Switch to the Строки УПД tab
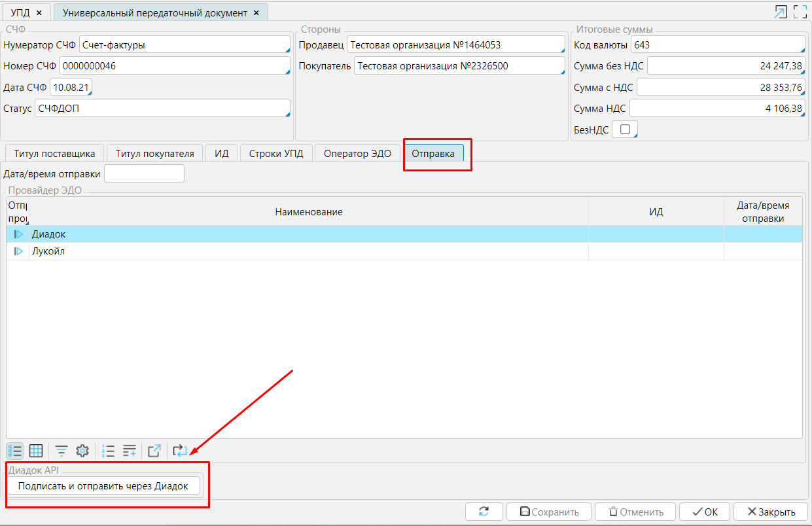Image resolution: width=812 pixels, height=526 pixels. pyautogui.click(x=277, y=154)
